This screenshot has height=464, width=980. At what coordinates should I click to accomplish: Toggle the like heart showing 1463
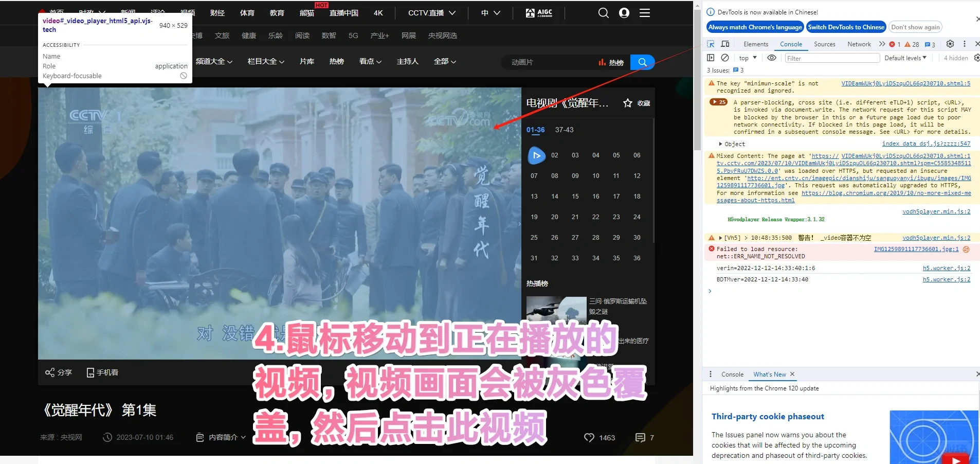589,438
